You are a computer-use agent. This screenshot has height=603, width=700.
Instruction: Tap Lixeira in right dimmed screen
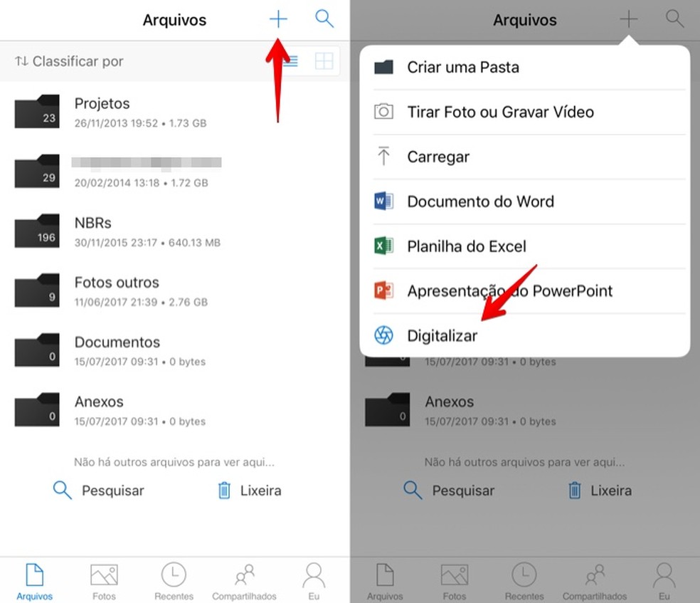click(600, 491)
